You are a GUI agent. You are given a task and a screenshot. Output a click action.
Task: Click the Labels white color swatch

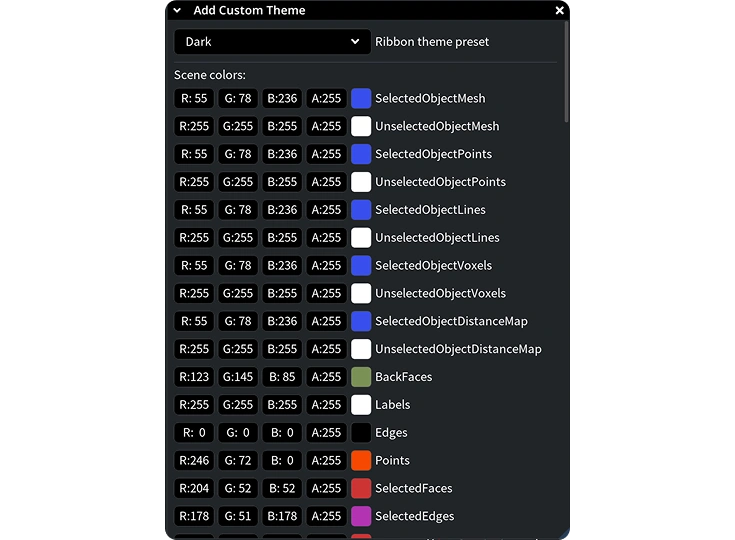pos(361,405)
